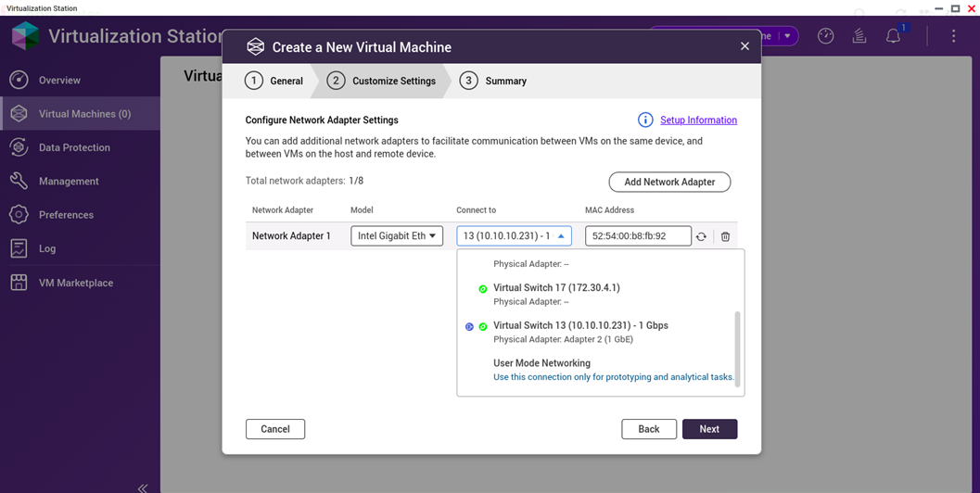The width and height of the screenshot is (980, 493).
Task: Open Preferences in the sidebar
Action: (x=66, y=215)
